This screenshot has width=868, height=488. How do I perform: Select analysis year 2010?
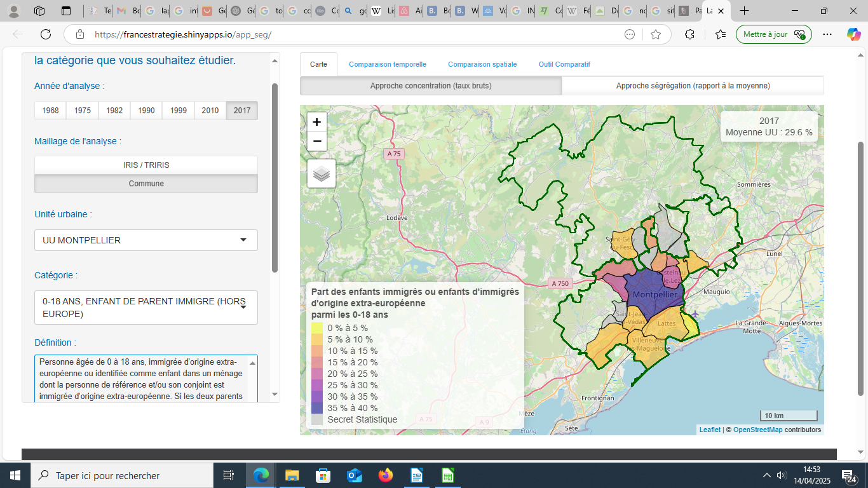210,111
